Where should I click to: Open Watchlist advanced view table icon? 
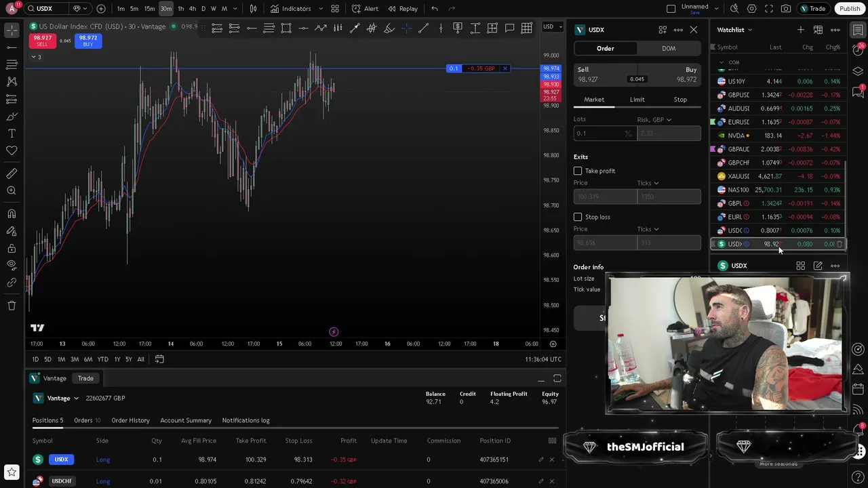(x=818, y=30)
